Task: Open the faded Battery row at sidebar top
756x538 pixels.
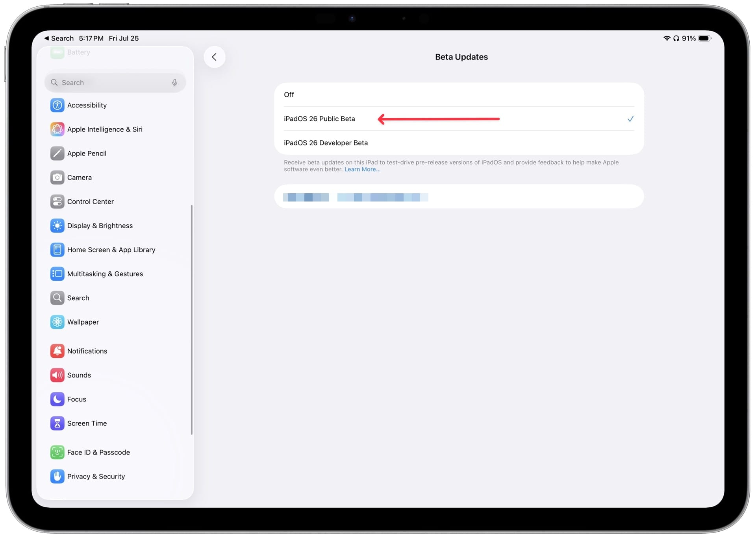Action: click(x=115, y=52)
